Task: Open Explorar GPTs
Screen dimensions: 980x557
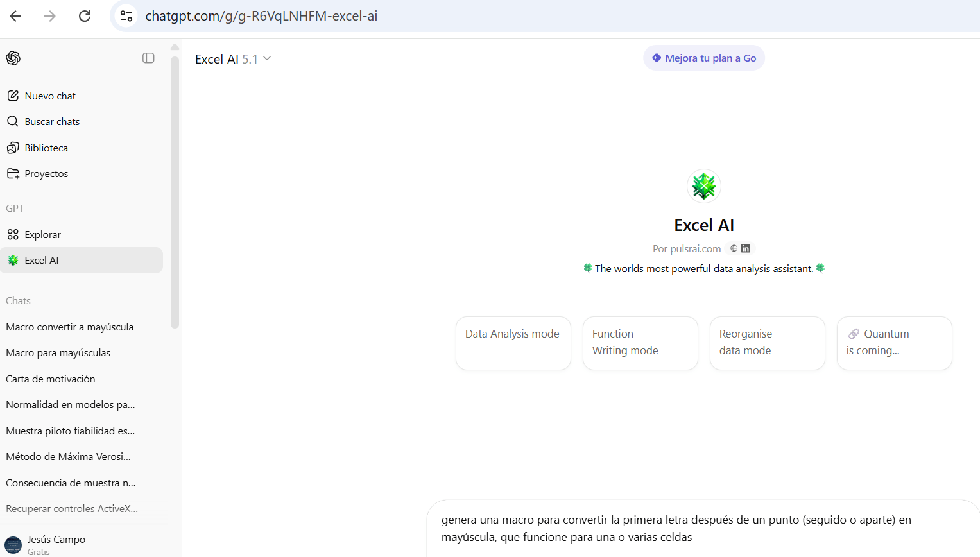Action: (42, 235)
